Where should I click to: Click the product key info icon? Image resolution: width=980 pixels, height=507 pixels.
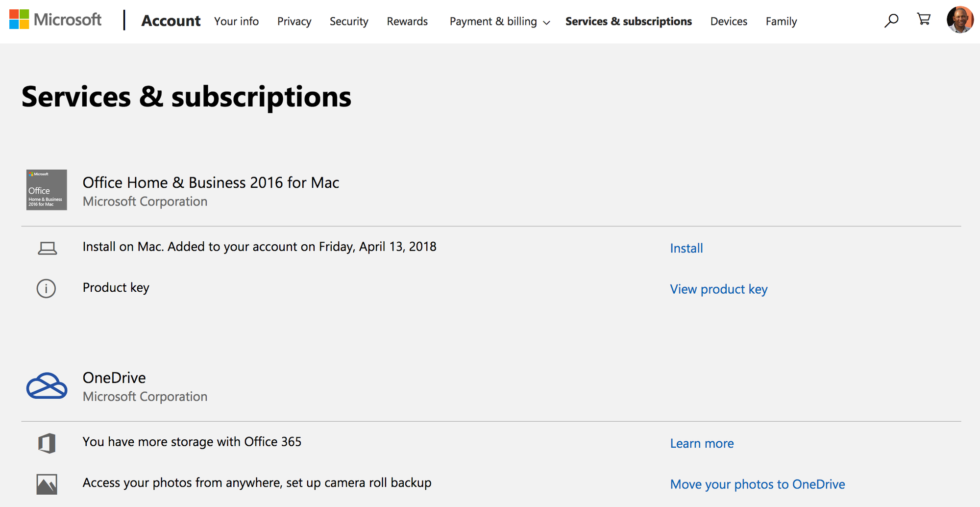pos(47,288)
